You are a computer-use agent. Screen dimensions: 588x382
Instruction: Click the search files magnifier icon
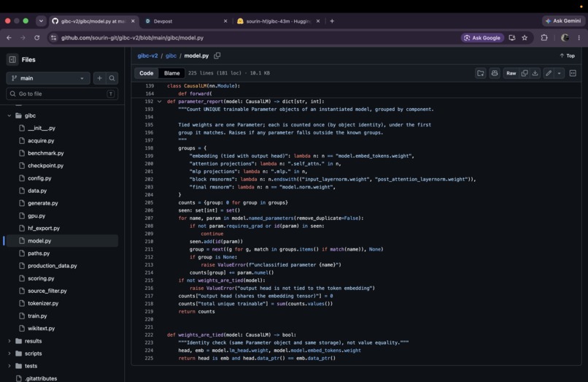(x=112, y=78)
